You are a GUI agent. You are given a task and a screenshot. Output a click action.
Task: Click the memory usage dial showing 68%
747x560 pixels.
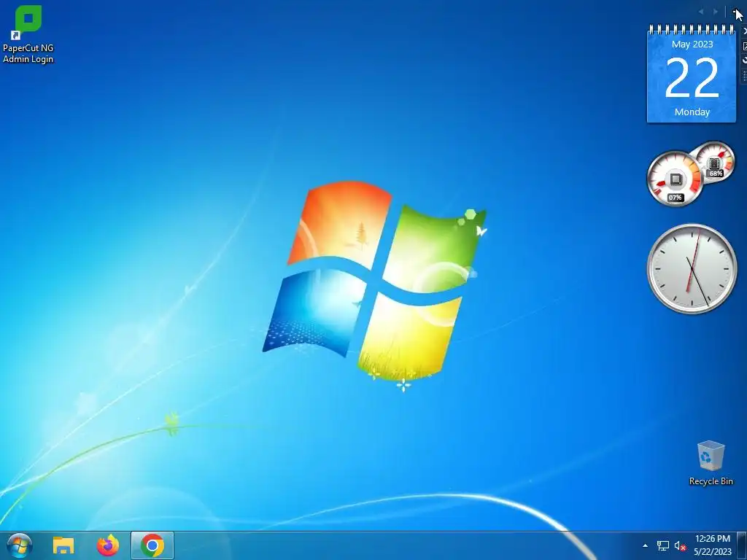pyautogui.click(x=715, y=161)
